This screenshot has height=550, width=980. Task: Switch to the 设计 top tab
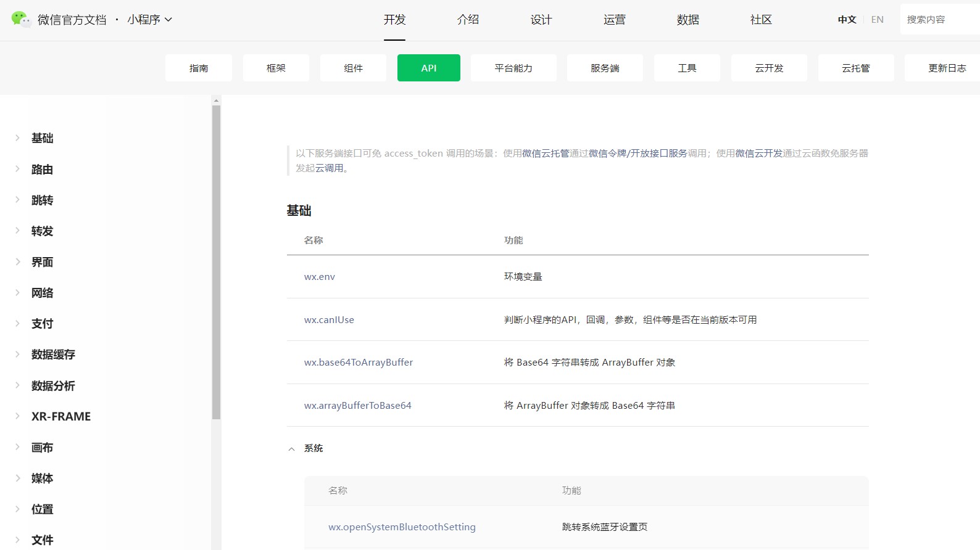(541, 20)
